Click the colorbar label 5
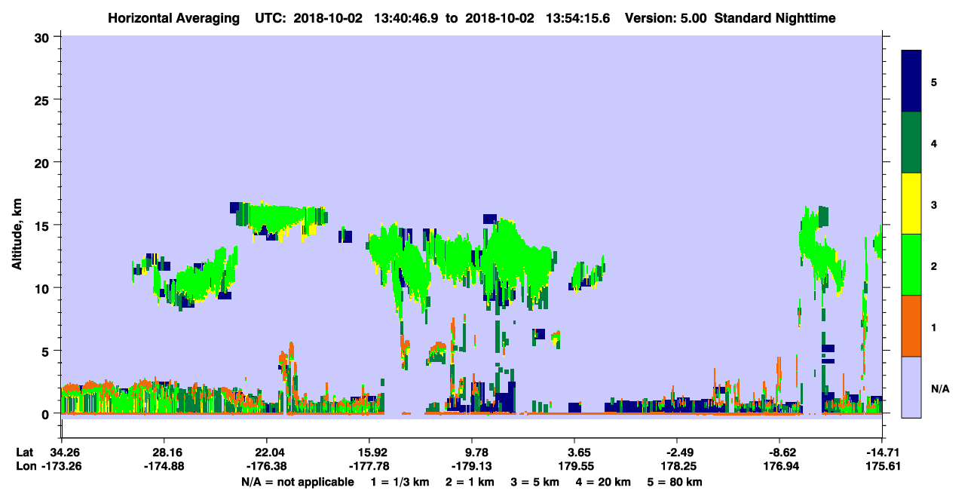 [x=934, y=81]
